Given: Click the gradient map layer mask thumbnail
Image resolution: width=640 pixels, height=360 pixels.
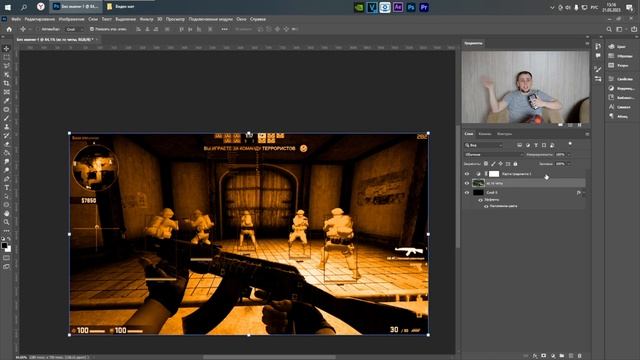Looking at the screenshot, I should 494,174.
